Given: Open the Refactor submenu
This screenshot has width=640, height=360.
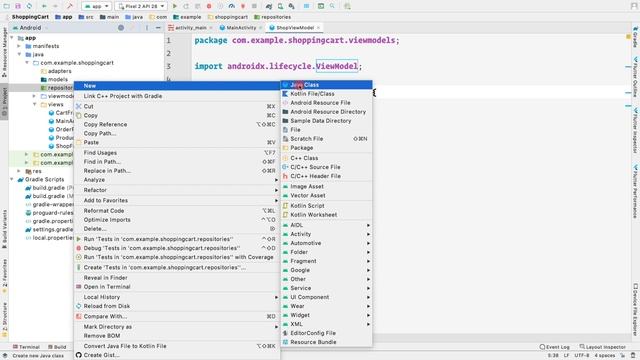Looking at the screenshot, I should (177, 190).
